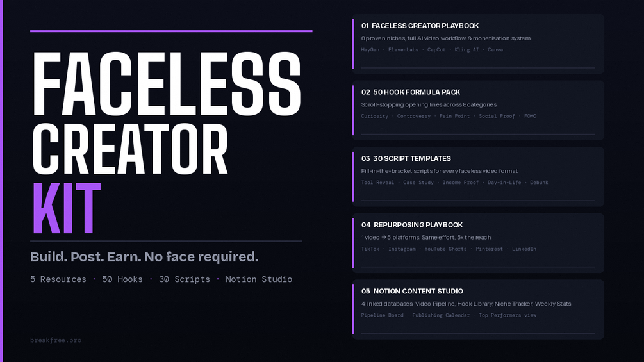Select the HeyGen tag
Screen dimensions: 644x362
click(370, 50)
